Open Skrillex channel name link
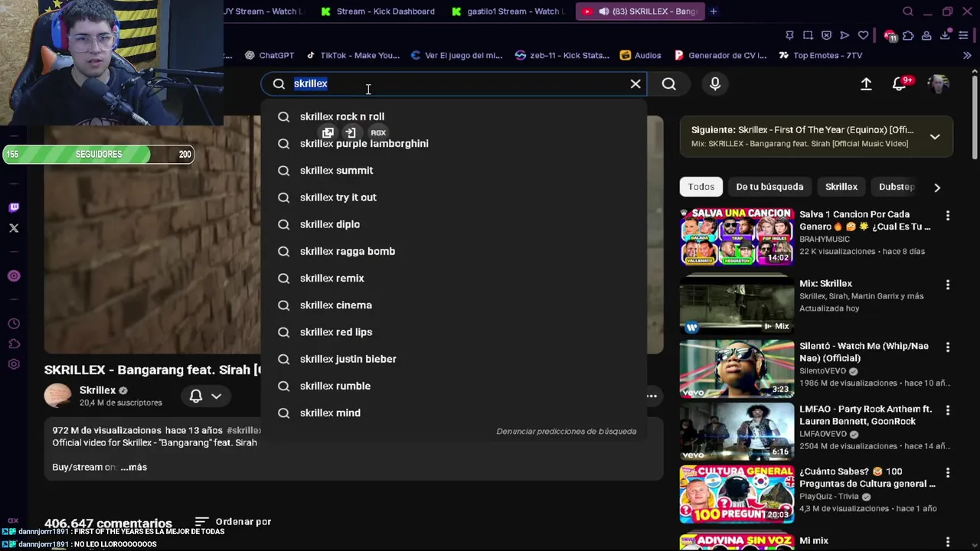This screenshot has width=980, height=551. coord(97,390)
